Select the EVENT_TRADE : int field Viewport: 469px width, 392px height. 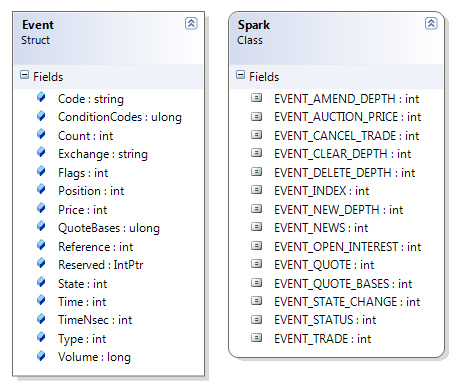(x=323, y=339)
